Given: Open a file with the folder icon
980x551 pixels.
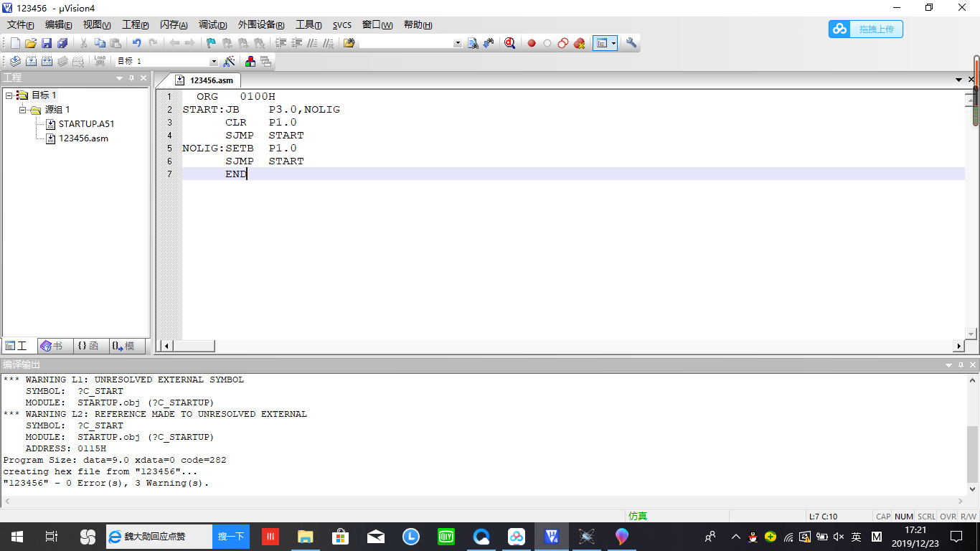Looking at the screenshot, I should 30,43.
